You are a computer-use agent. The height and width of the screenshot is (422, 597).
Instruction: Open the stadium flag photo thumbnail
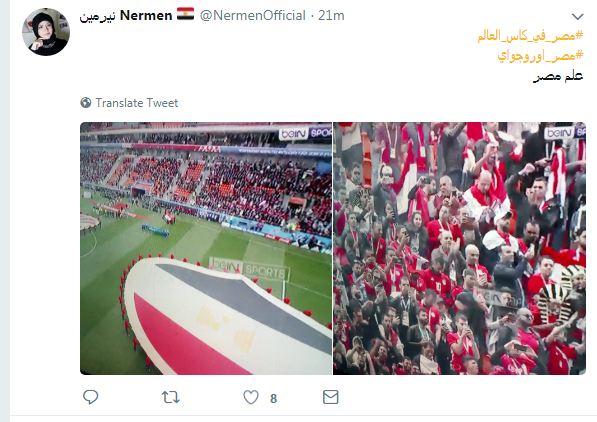click(x=206, y=248)
